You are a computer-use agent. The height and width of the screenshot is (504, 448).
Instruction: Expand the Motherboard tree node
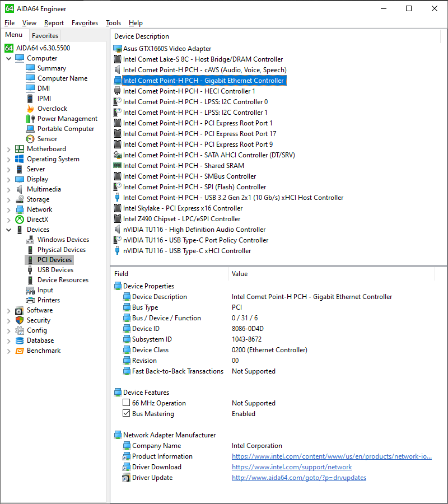point(8,149)
